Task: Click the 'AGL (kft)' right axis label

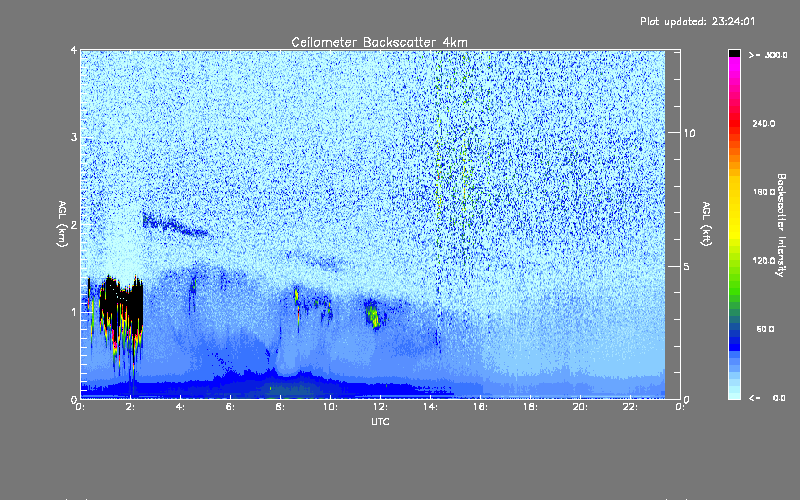Action: coord(707,224)
